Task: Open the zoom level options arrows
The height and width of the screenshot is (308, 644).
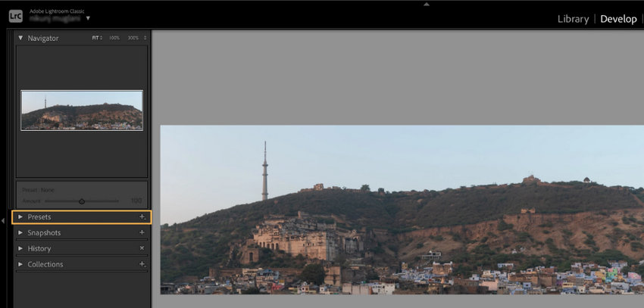Action: click(x=145, y=38)
